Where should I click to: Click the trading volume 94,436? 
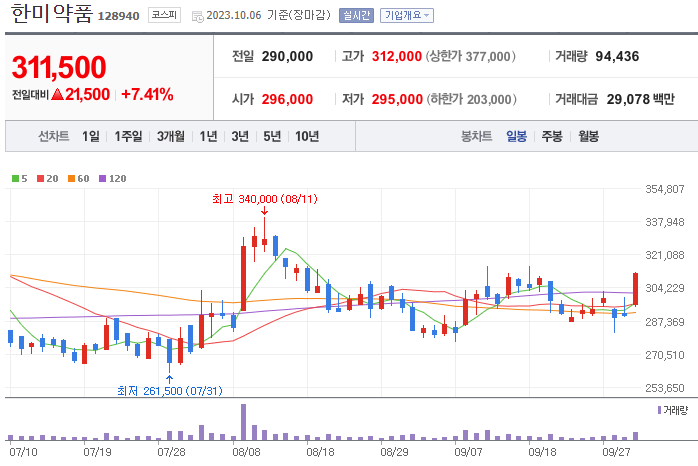(617, 57)
